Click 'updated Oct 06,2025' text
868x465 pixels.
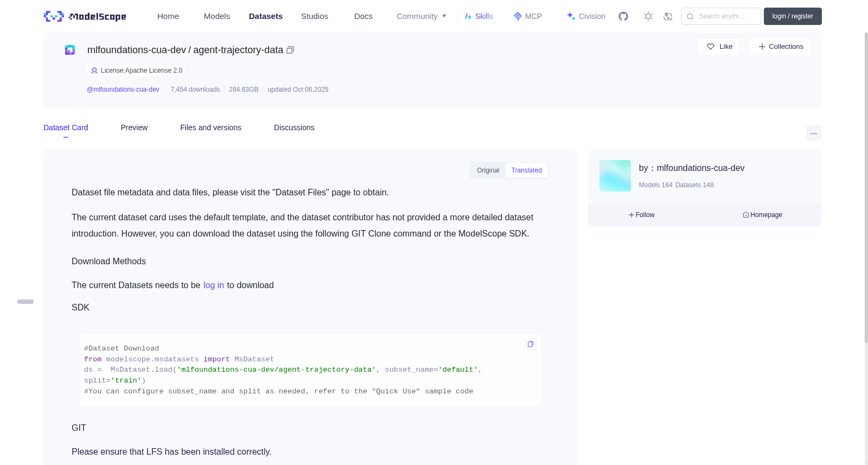click(298, 90)
